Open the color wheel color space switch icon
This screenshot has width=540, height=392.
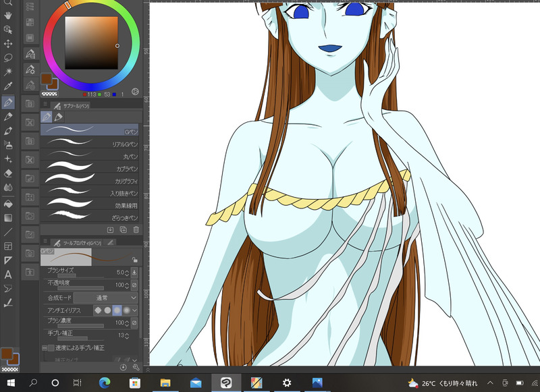point(135,92)
